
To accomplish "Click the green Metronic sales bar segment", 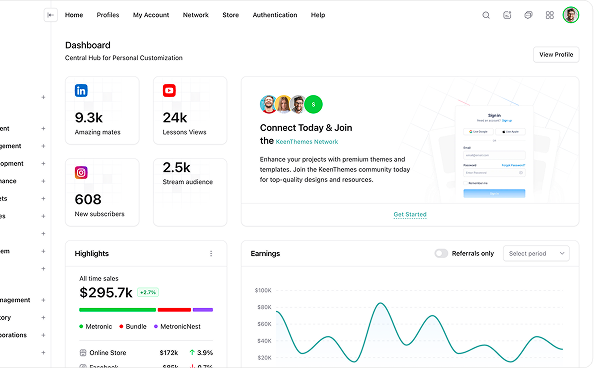I will click(x=117, y=310).
